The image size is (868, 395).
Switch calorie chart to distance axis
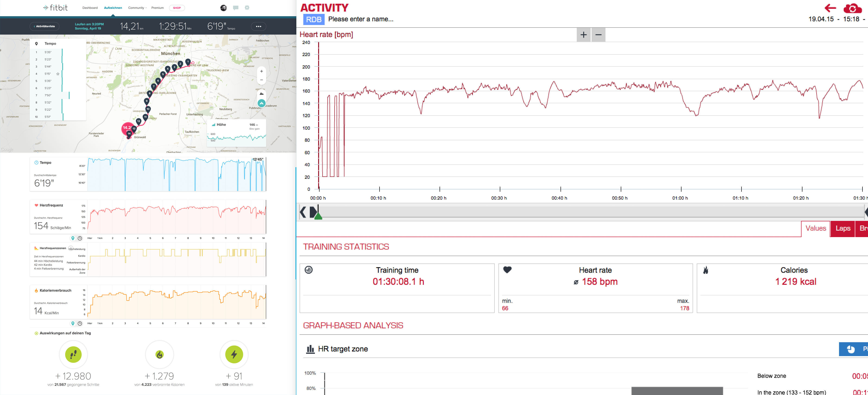(x=73, y=323)
